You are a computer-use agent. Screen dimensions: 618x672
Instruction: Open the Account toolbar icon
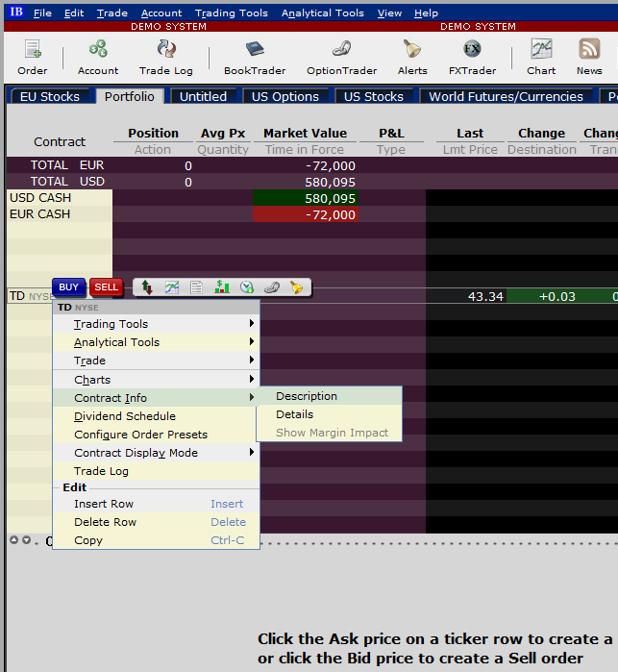point(98,57)
